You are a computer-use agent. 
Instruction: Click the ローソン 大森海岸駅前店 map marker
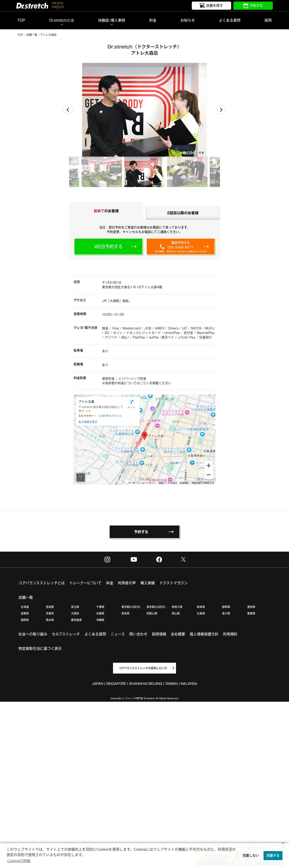[202, 434]
